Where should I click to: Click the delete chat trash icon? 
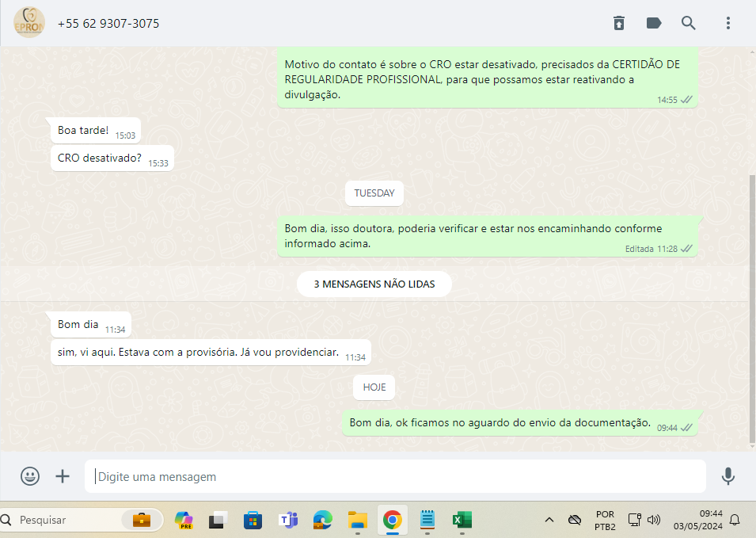click(x=619, y=23)
